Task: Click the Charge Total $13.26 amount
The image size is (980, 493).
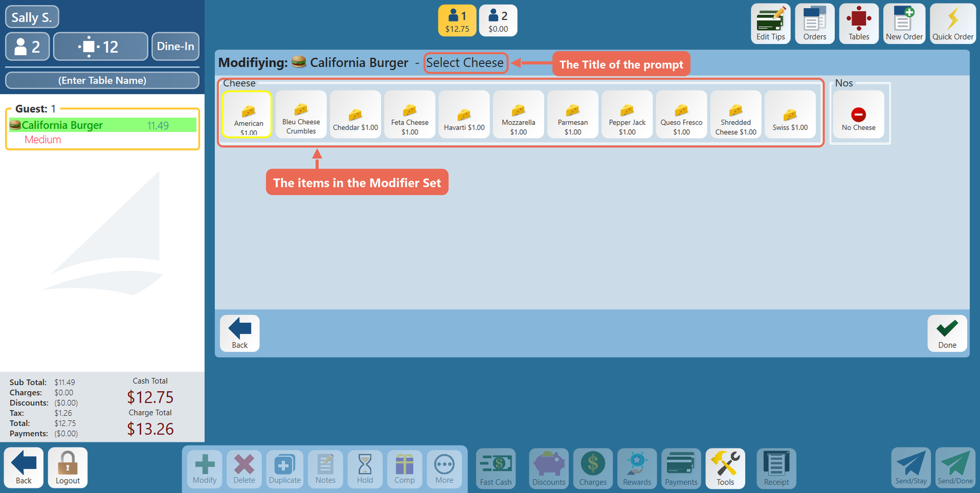Action: click(x=150, y=429)
